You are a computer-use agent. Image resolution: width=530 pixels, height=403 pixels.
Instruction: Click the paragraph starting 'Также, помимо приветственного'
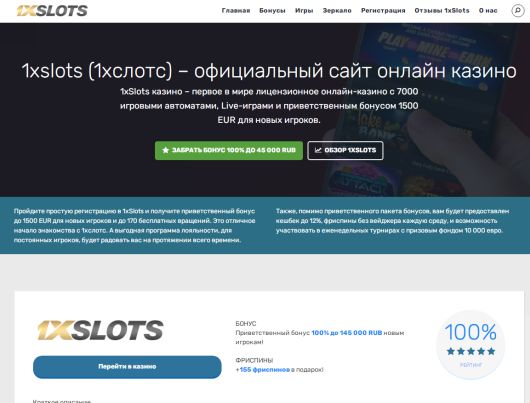(392, 221)
